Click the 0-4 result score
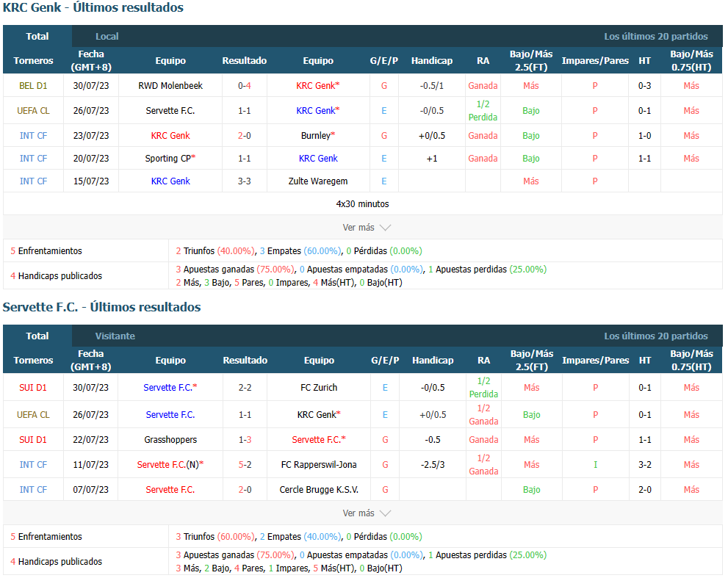 pyautogui.click(x=245, y=85)
